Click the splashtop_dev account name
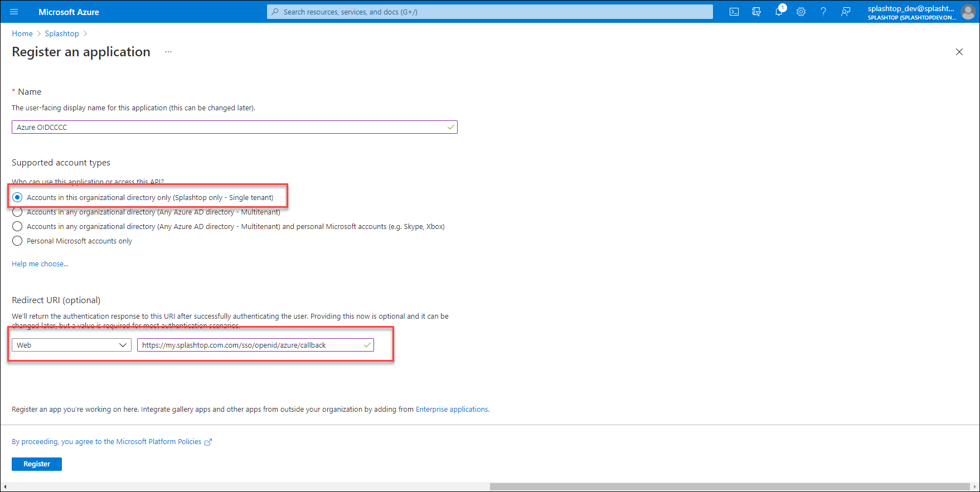Viewport: 980px width, 492px height. [911, 8]
